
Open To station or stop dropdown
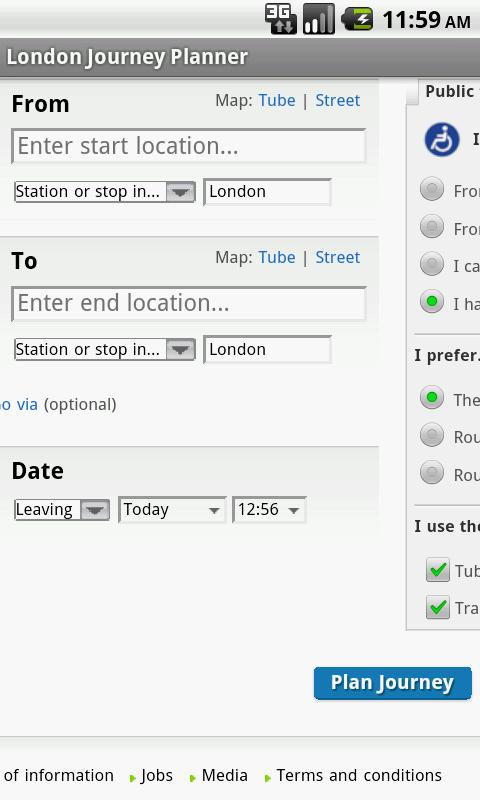[x=105, y=349]
